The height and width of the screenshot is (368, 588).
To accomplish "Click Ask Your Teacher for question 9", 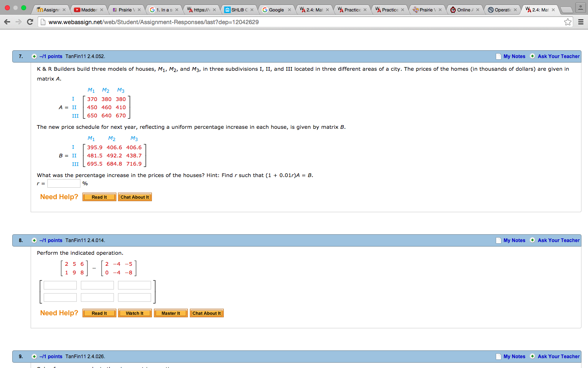I will click(x=559, y=357).
